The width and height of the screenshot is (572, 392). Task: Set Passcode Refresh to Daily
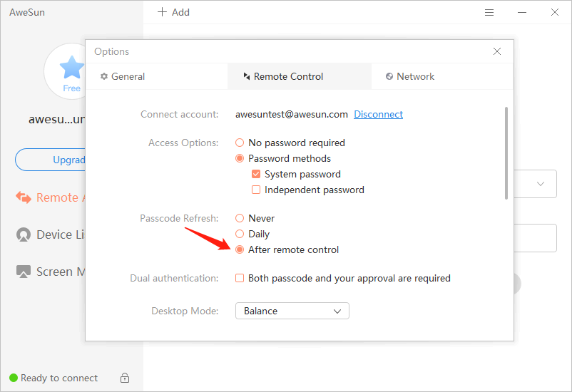click(x=240, y=234)
